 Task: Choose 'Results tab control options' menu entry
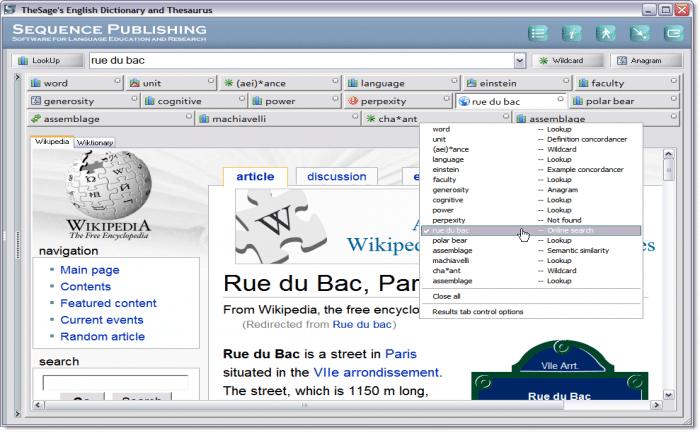tap(477, 312)
